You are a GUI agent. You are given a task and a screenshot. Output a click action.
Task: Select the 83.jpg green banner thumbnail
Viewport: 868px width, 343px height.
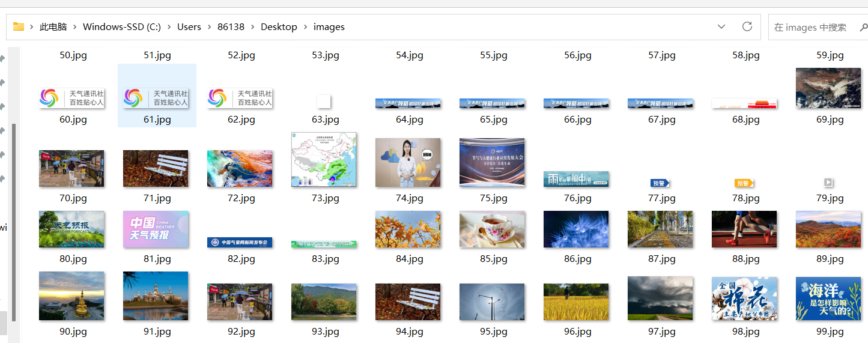[x=324, y=244]
